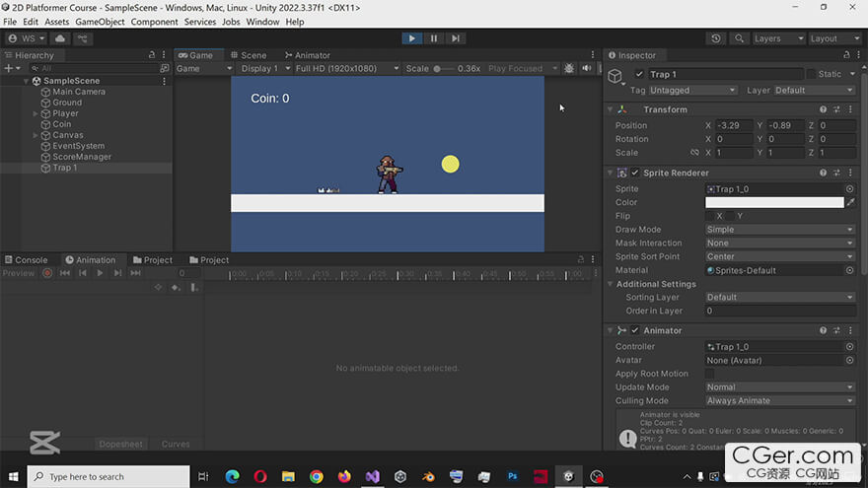Click the Step frame button
The height and width of the screenshot is (488, 868).
click(x=455, y=38)
